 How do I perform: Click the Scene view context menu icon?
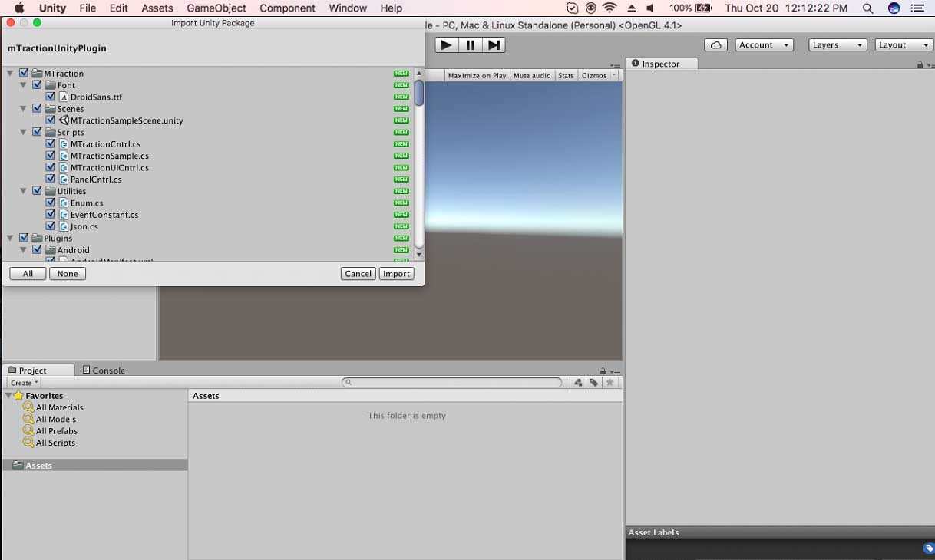point(615,65)
